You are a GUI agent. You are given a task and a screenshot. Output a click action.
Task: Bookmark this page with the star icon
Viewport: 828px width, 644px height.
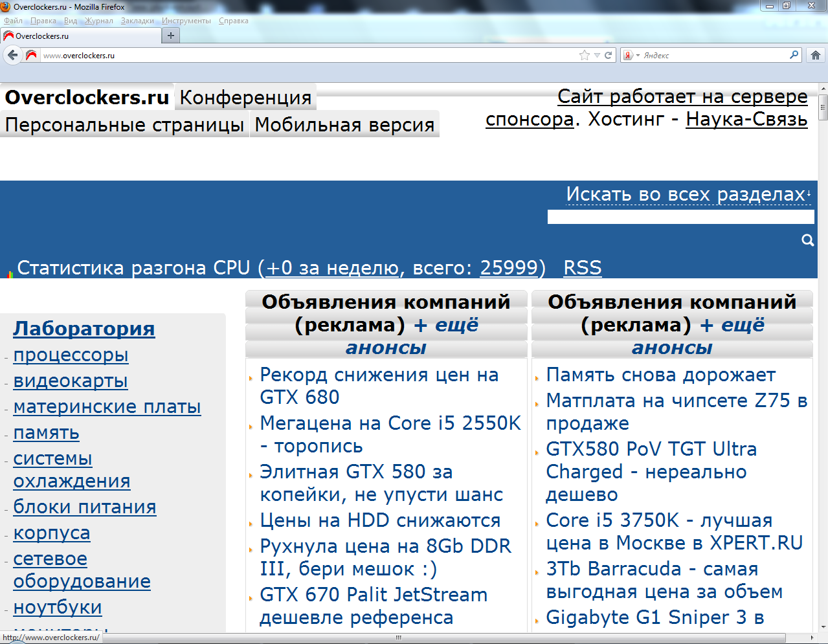tap(585, 55)
